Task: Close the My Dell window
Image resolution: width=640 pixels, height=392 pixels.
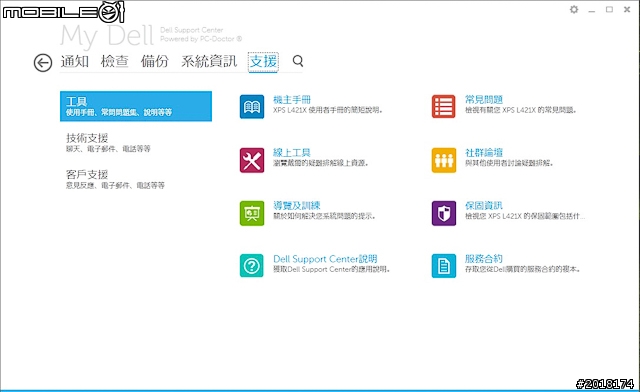Action: coord(627,9)
